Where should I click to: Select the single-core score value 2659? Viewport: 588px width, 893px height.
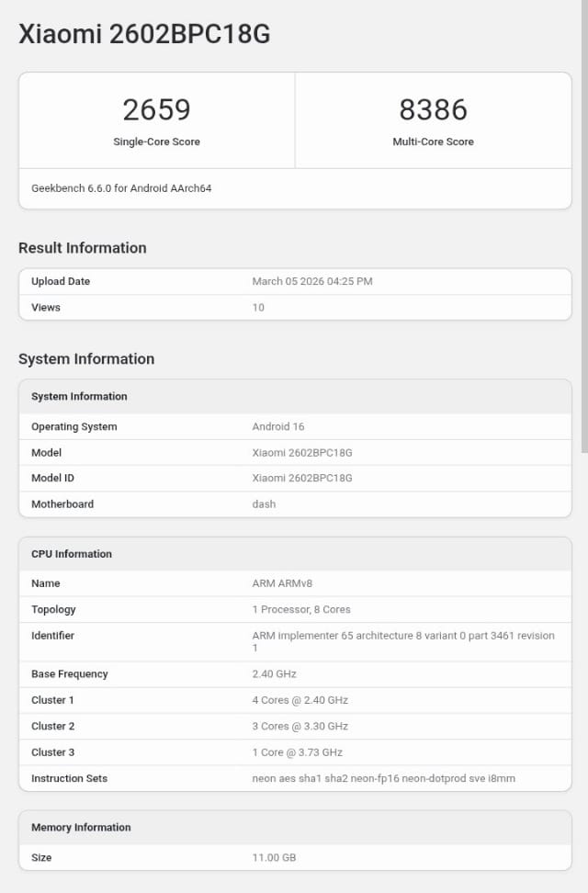(x=156, y=109)
